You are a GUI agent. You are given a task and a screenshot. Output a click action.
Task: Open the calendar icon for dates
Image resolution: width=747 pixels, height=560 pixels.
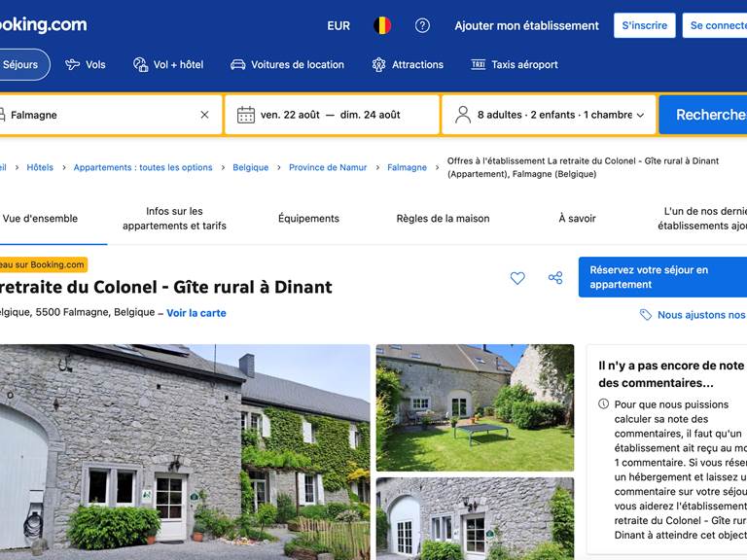[x=246, y=115]
